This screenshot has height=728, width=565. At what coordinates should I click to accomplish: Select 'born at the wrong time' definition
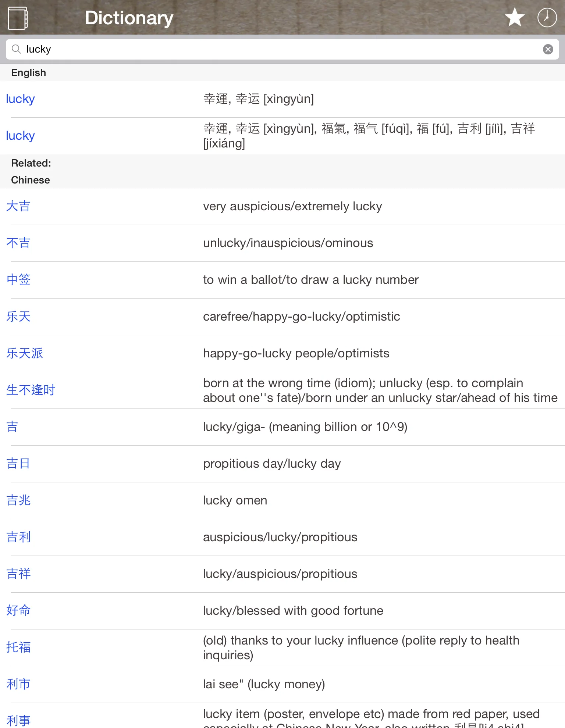coord(380,390)
